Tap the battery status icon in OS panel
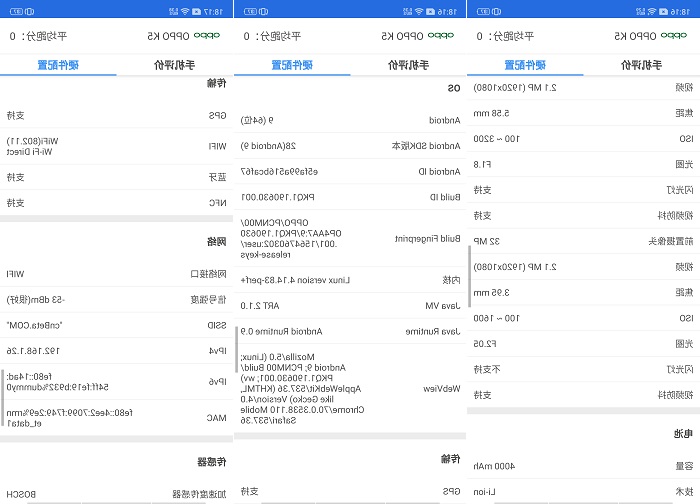The height and width of the screenshot is (504, 700). (250, 12)
